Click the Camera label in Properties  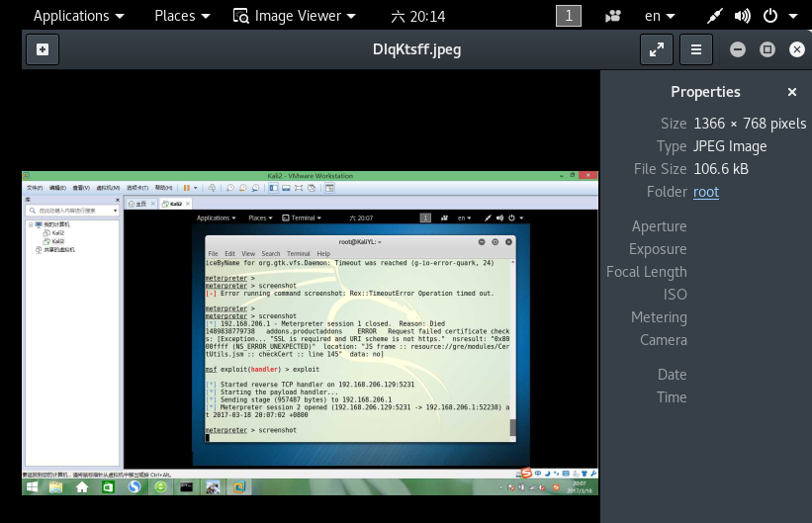tap(664, 340)
